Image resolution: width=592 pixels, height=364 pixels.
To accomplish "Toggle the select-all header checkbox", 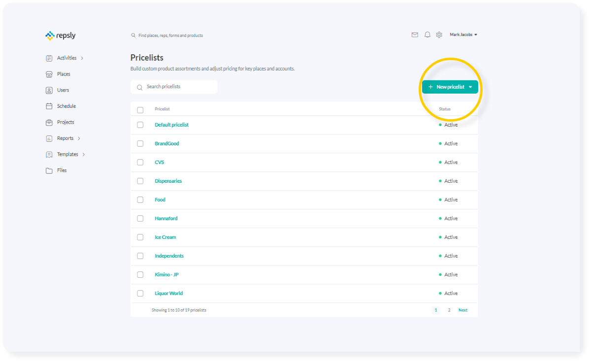I will click(140, 110).
